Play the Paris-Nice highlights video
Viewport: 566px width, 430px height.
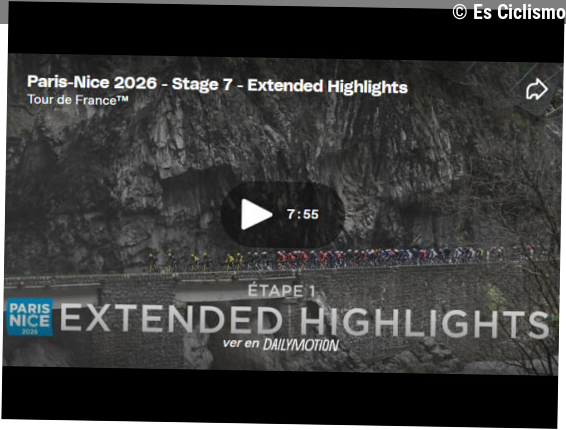(257, 214)
